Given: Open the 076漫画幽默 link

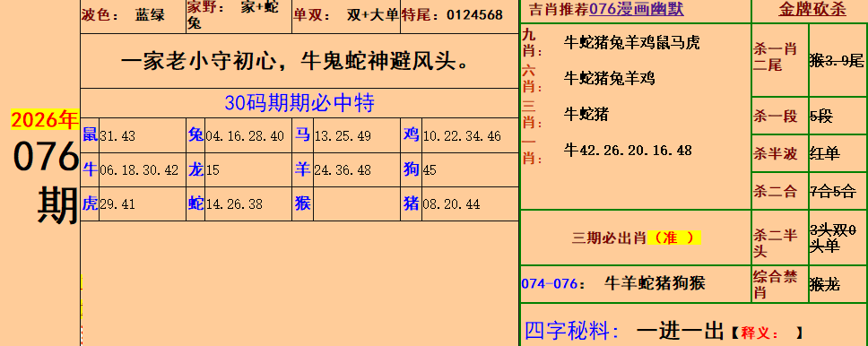Looking at the screenshot, I should (x=636, y=9).
